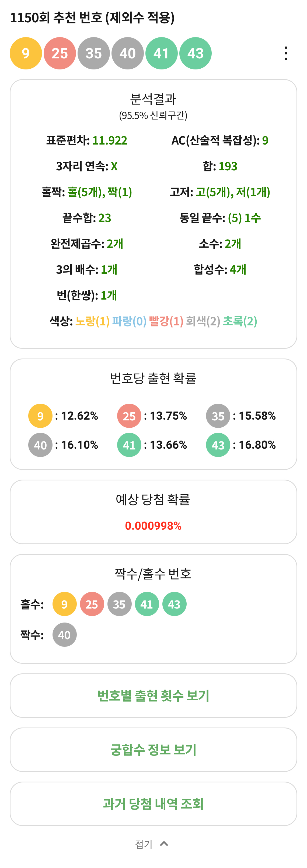Click the green 초록(2) color label
The image size is (307, 868).
click(x=240, y=321)
